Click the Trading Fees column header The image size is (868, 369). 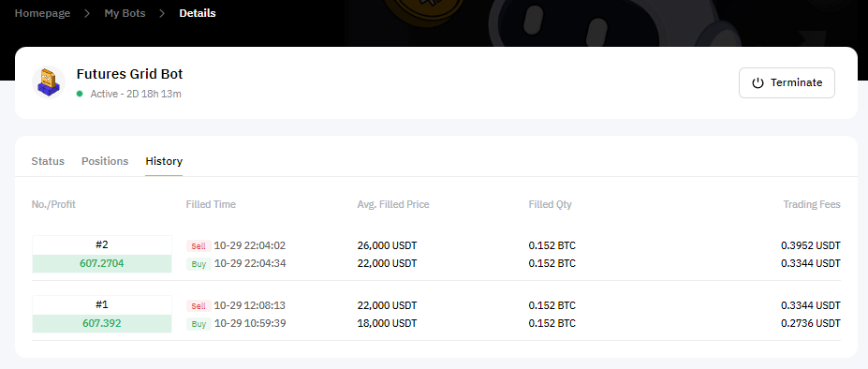pos(812,204)
